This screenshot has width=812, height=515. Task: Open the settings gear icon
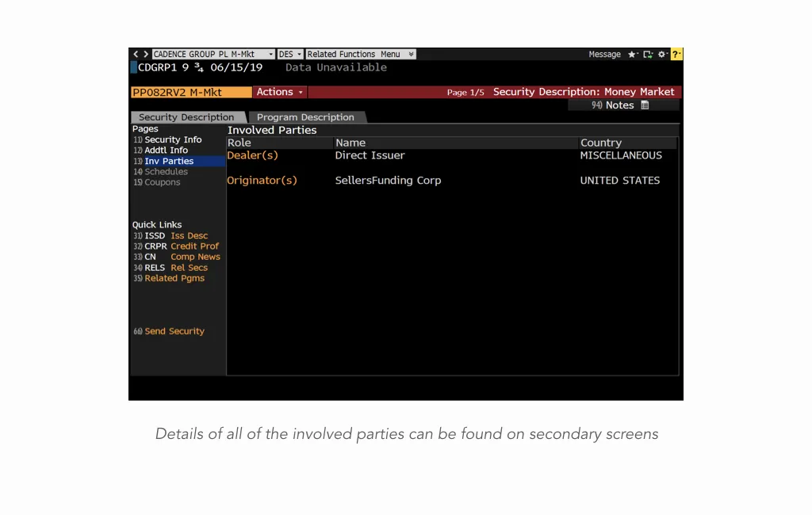coord(662,55)
